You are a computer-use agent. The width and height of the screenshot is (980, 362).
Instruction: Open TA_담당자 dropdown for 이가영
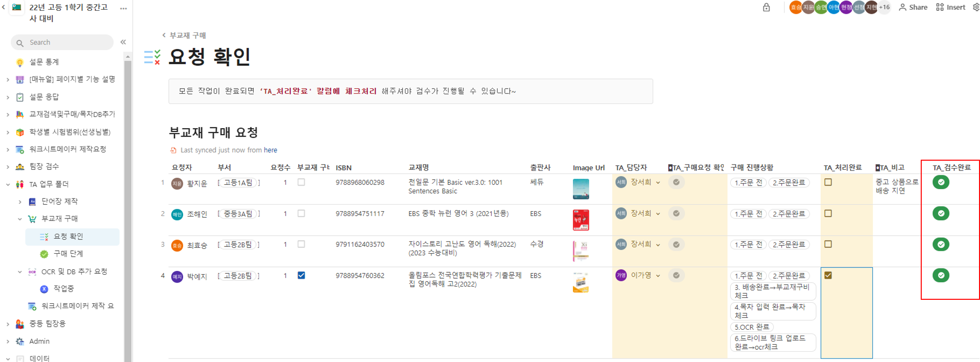click(658, 276)
